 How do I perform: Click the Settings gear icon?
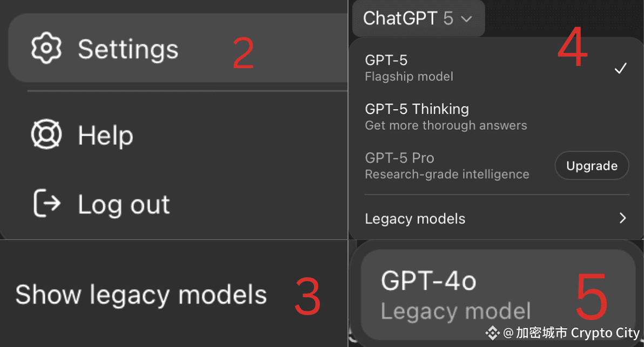[x=46, y=48]
